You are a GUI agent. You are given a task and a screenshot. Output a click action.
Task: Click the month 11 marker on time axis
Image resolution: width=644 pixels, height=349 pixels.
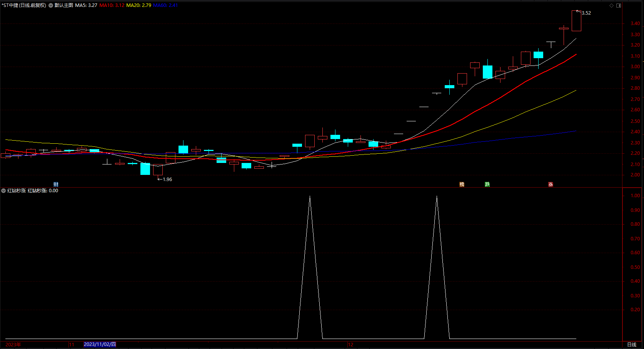pos(72,344)
